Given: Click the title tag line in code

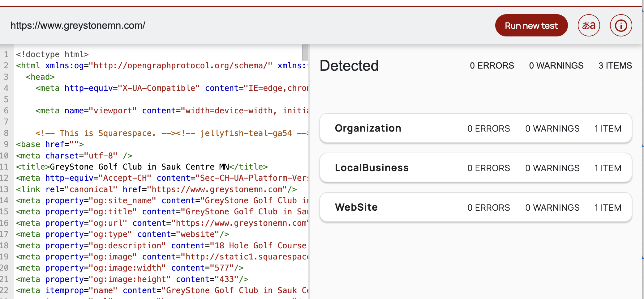Looking at the screenshot, I should 142,167.
